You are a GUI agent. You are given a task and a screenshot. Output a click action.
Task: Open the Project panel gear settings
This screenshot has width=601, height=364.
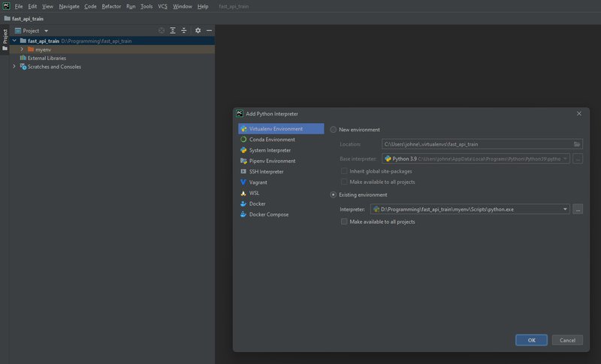click(x=198, y=31)
